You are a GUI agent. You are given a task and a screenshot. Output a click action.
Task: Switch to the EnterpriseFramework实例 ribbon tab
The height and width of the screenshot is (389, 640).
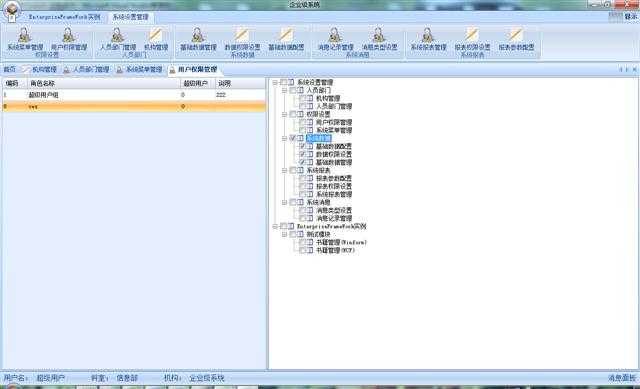click(64, 17)
